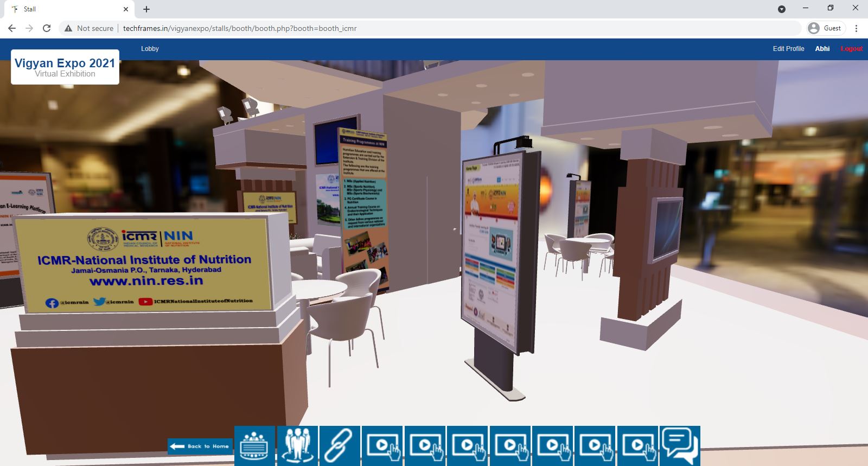The image size is (868, 466).
Task: Click the Abhi username label
Action: coord(822,49)
